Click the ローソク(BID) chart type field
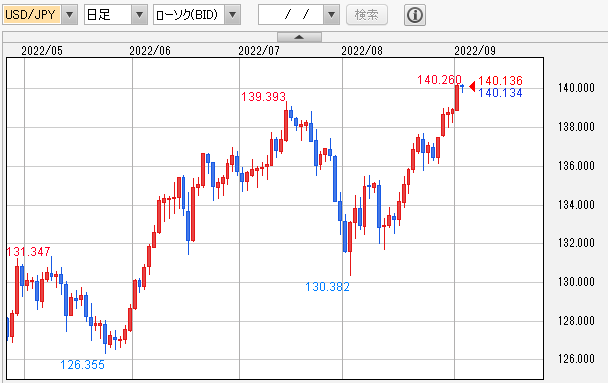This screenshot has width=608, height=383. point(189,15)
